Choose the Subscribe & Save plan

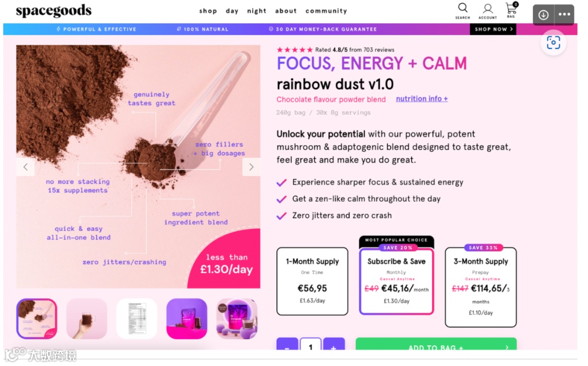396,281
